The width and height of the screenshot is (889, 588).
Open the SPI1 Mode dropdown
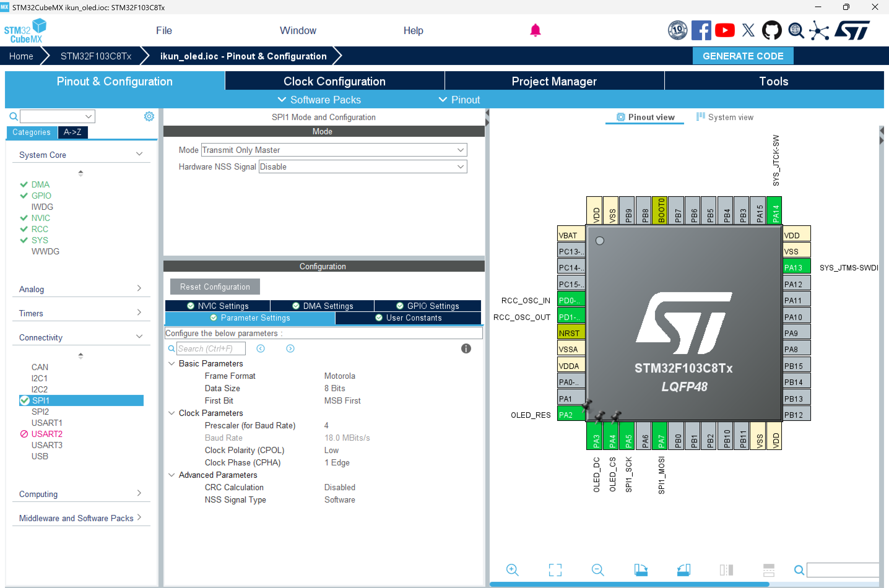(334, 150)
